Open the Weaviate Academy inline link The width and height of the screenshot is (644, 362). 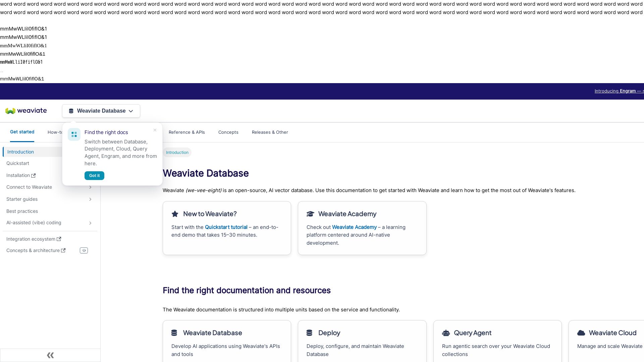coord(354,227)
